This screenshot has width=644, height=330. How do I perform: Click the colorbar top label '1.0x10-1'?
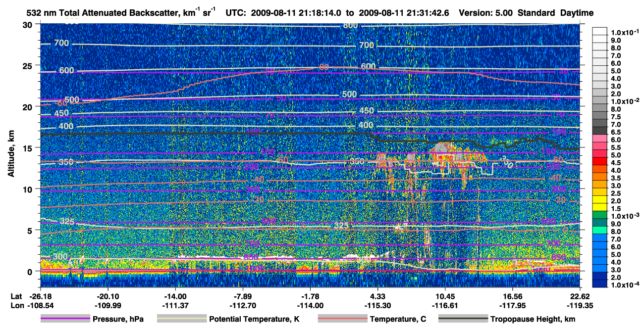pos(626,32)
